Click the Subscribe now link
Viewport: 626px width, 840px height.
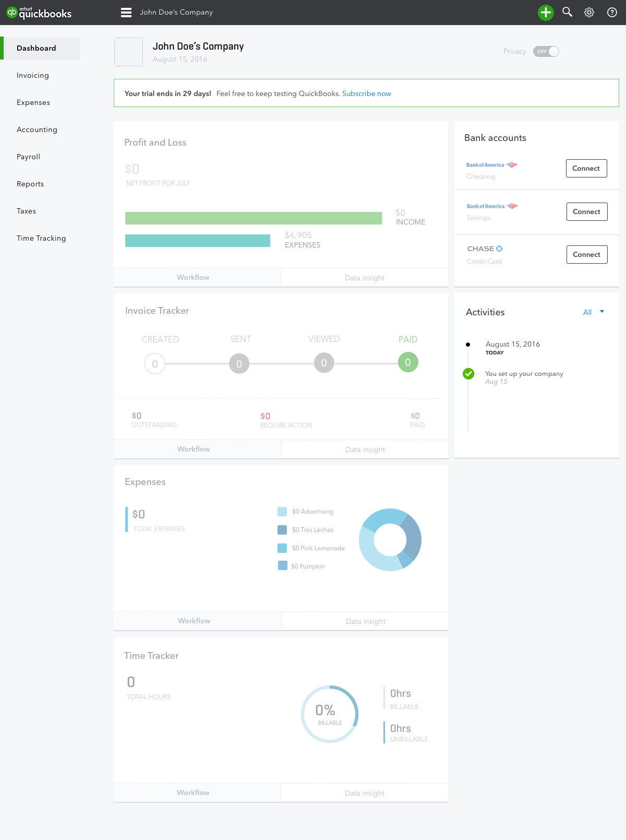367,93
